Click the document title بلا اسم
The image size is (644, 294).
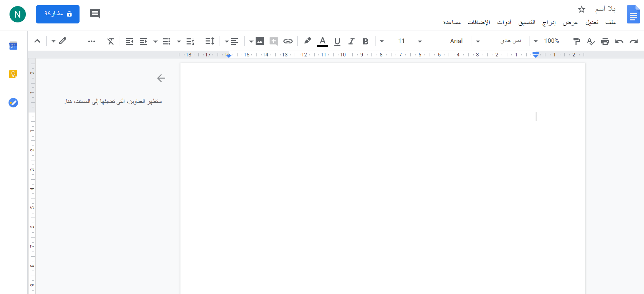(605, 9)
